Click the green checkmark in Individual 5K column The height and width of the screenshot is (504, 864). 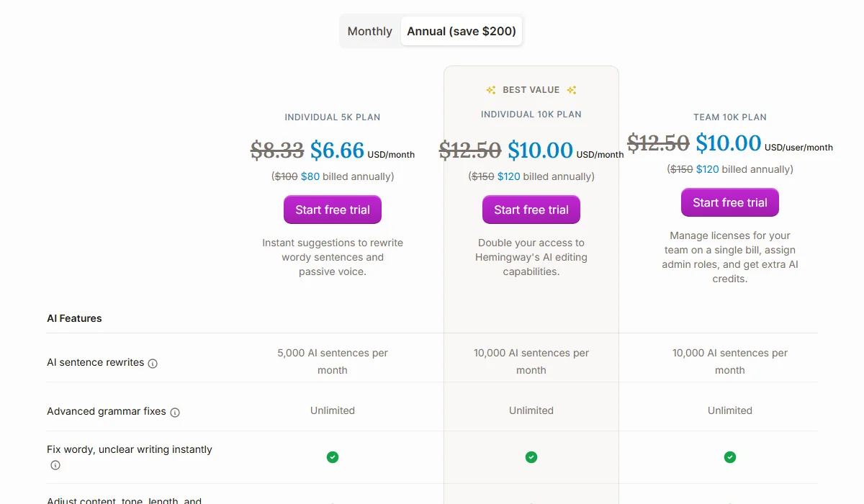[332, 457]
